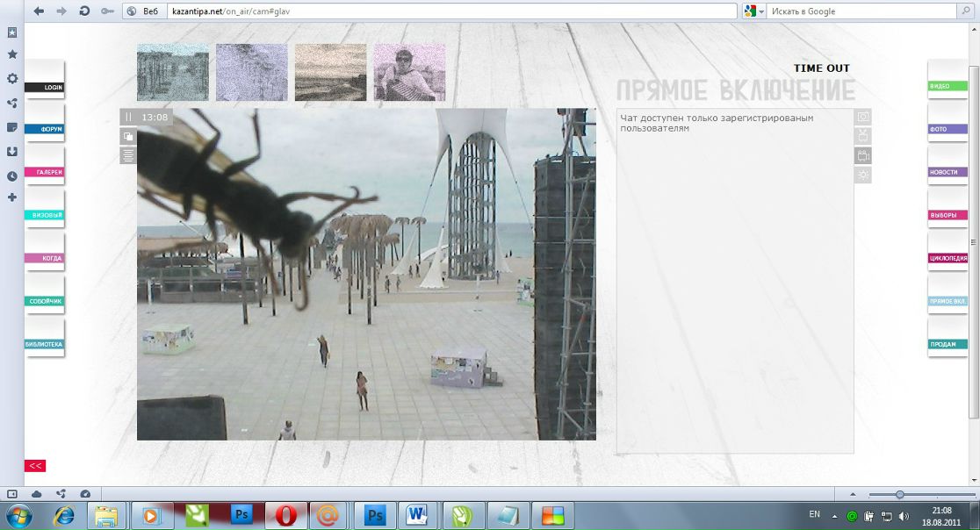Open the ФОРУМ menu tab
The height and width of the screenshot is (530, 980).
click(45, 130)
